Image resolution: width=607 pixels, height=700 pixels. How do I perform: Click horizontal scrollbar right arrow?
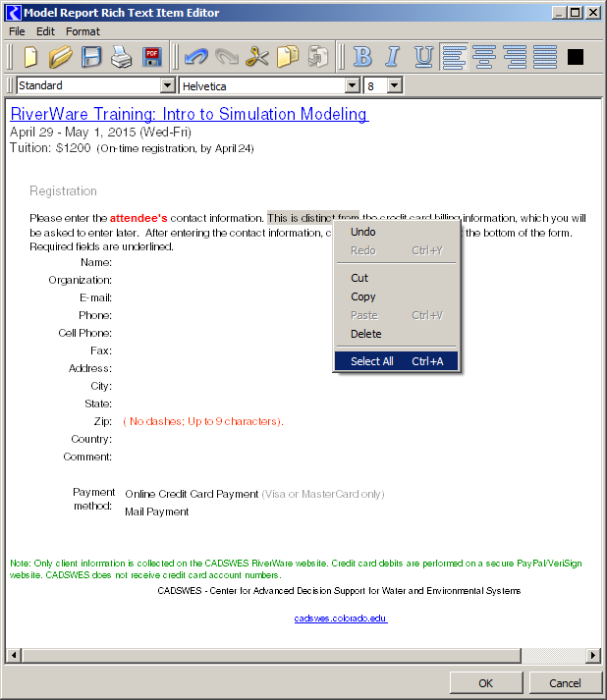(x=592, y=655)
